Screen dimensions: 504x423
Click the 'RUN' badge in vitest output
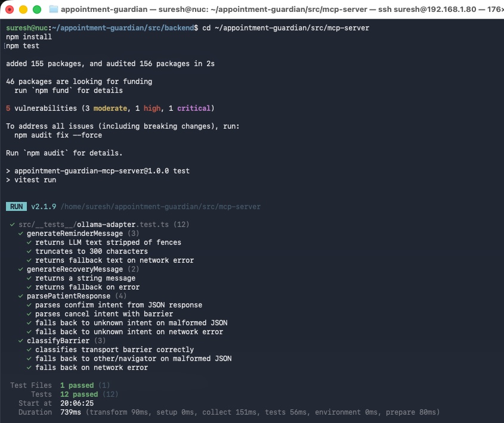pyautogui.click(x=16, y=207)
